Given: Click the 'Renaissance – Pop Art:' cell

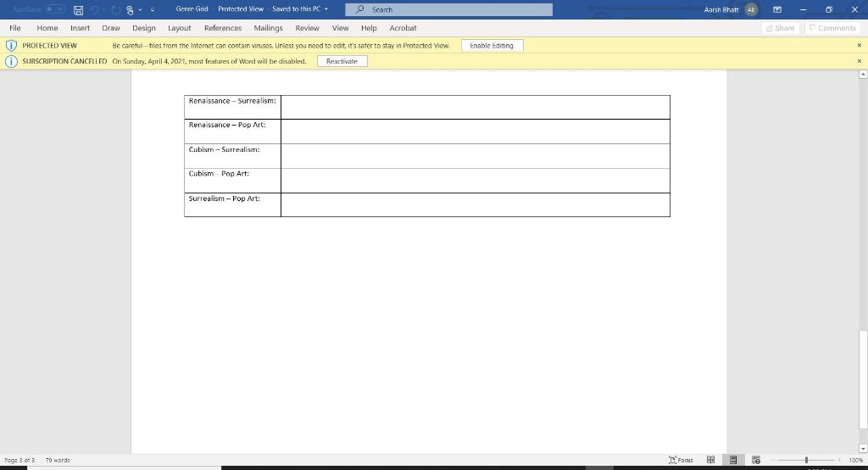Looking at the screenshot, I should (x=232, y=131).
